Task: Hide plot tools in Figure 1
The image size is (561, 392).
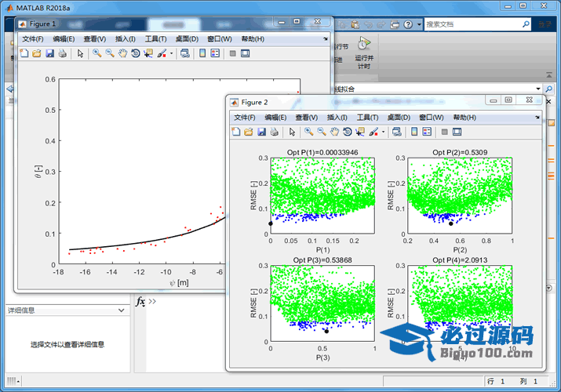Action: coord(232,53)
